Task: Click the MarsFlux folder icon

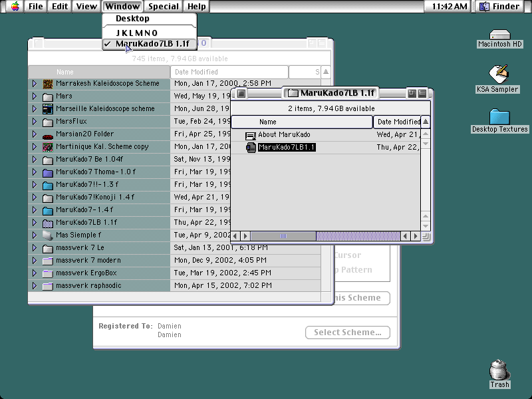Action: click(x=48, y=122)
